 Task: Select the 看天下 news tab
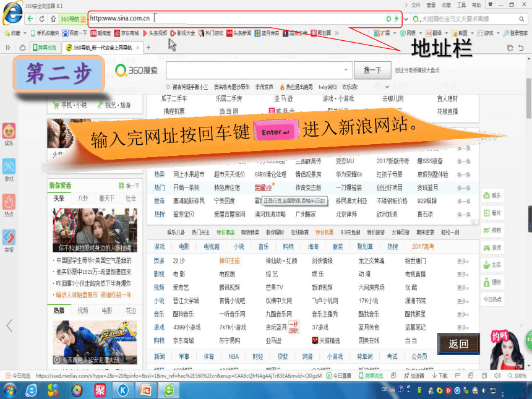pos(106,198)
